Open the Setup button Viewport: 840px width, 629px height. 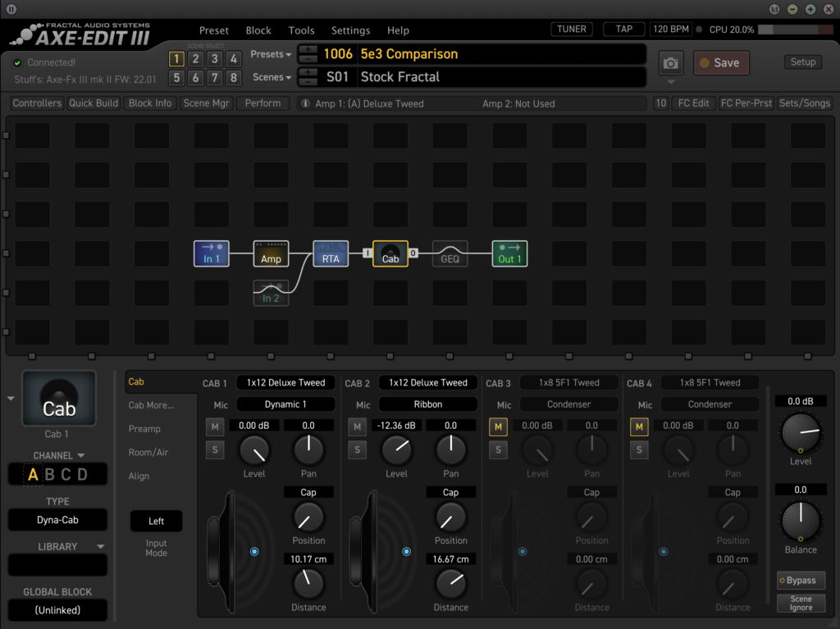point(802,62)
